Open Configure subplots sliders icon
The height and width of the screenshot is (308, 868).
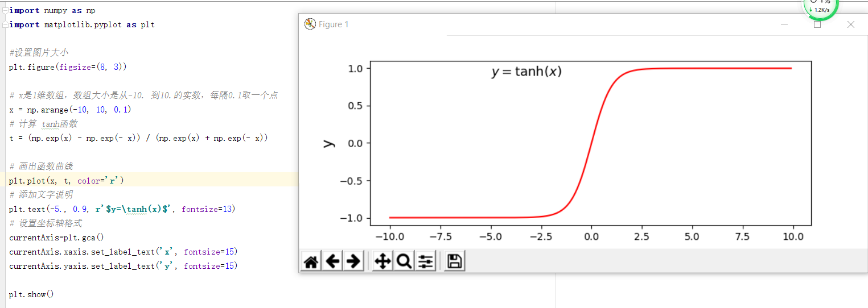[x=426, y=261]
